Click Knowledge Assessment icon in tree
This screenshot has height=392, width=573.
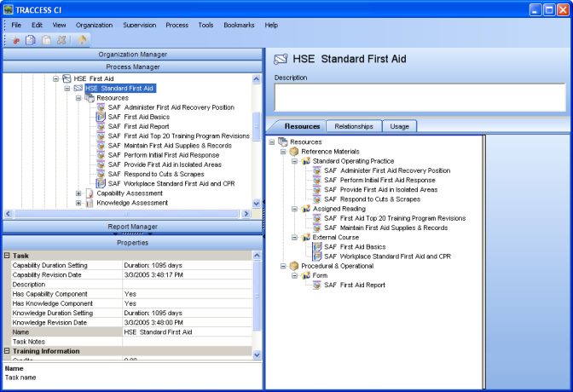pos(90,203)
